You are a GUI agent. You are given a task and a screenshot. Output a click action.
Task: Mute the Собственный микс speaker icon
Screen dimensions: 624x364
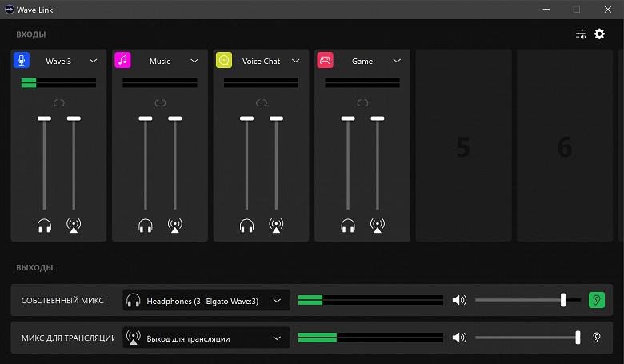tap(459, 300)
